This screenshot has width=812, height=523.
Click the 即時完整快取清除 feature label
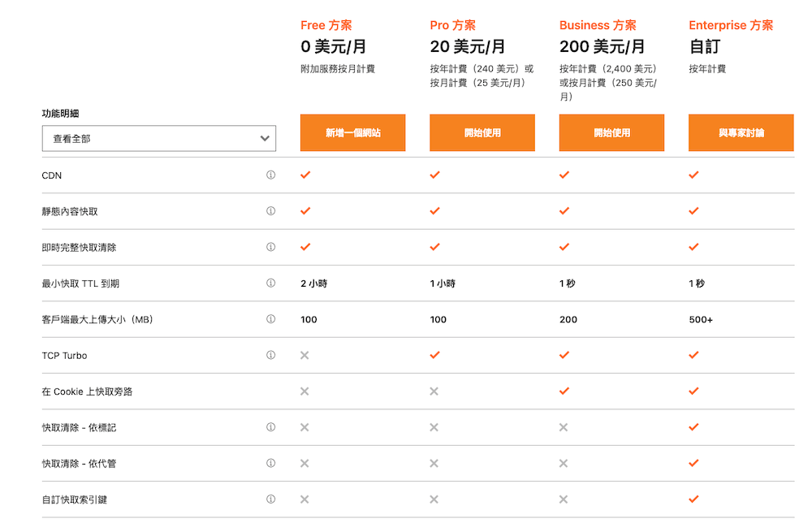pos(80,248)
